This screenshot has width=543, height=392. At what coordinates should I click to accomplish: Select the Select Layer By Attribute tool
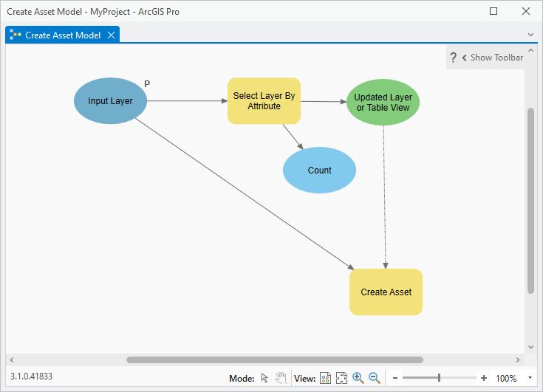264,100
